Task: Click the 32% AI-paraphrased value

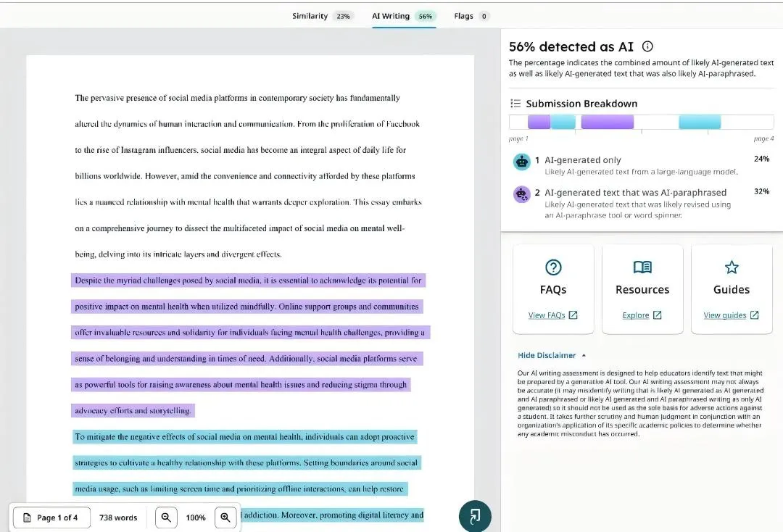Action: pos(761,191)
